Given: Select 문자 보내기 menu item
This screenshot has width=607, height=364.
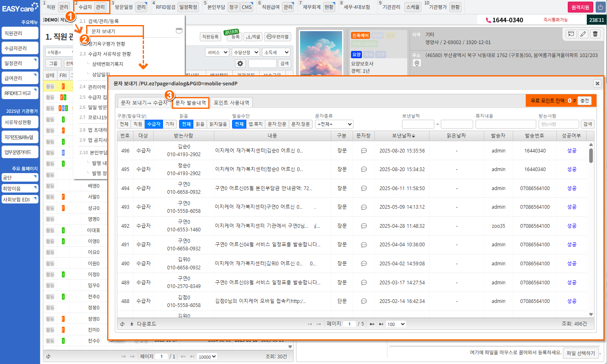Looking at the screenshot, I should click(x=104, y=31).
